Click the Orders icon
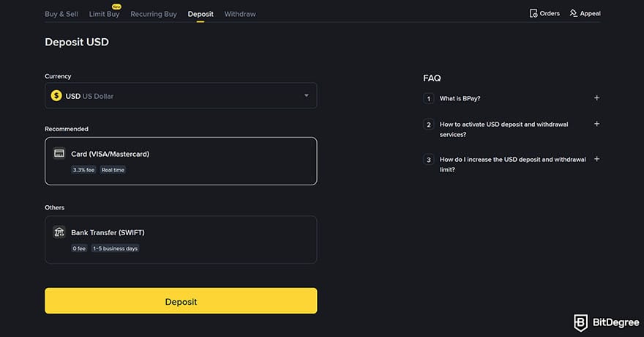Screen dimensions: 644x337 click(533, 14)
